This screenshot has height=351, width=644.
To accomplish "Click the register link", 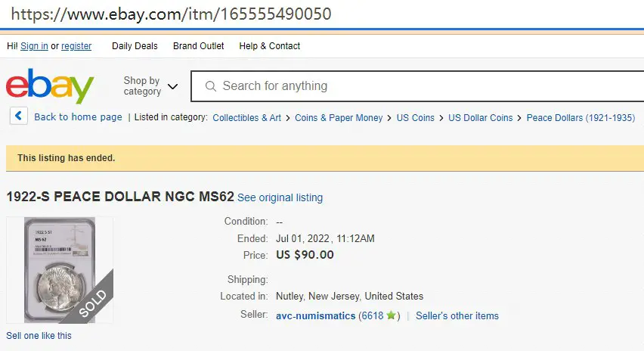I will coord(76,46).
